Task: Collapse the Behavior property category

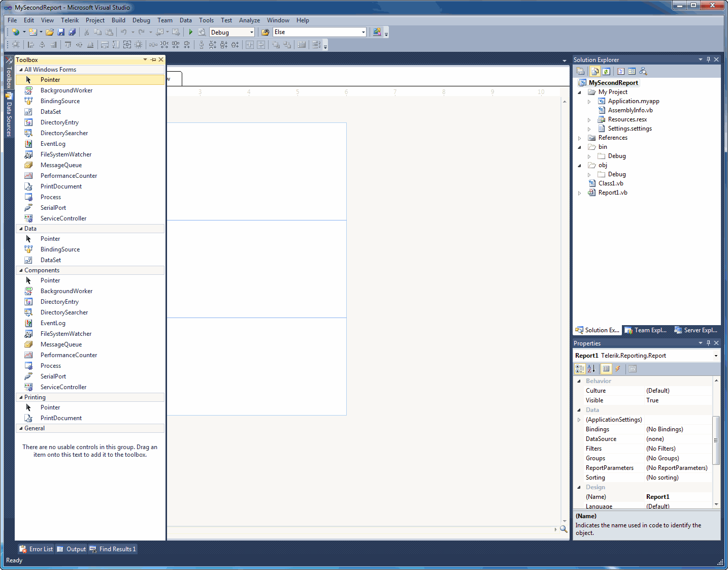Action: [579, 381]
